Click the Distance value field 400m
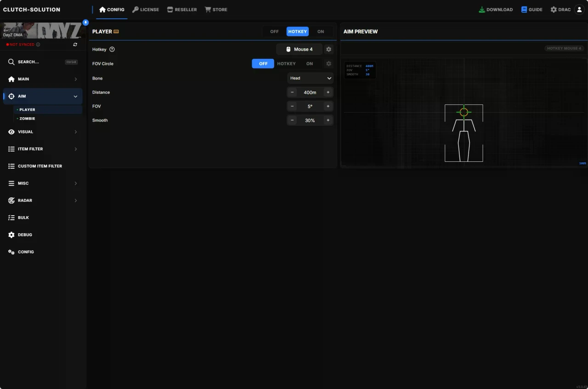The image size is (588, 389). (x=310, y=92)
